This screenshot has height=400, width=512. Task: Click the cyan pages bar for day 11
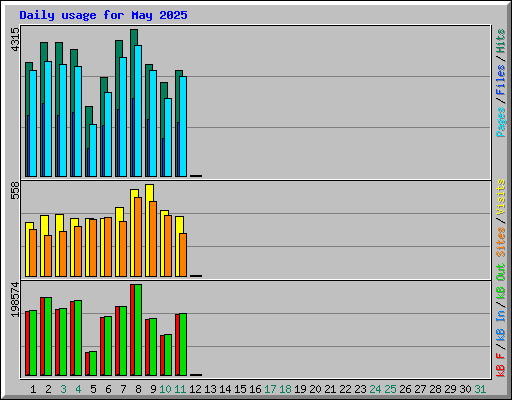[183, 127]
